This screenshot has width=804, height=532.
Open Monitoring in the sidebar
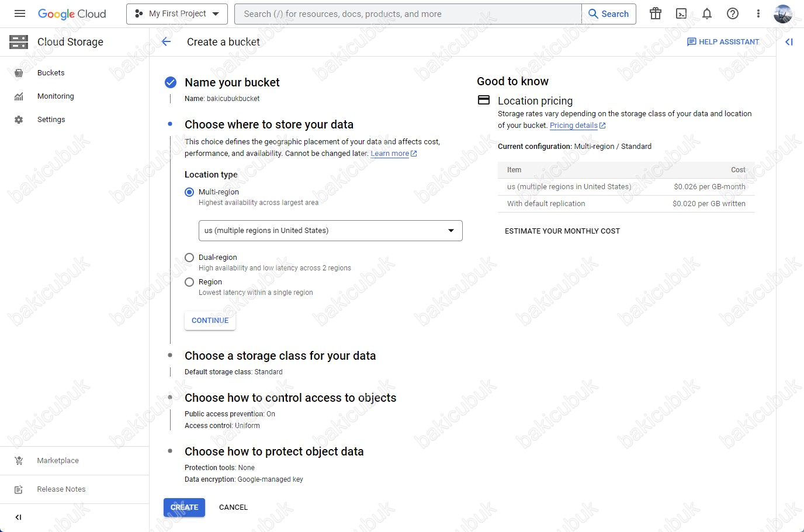click(x=56, y=96)
